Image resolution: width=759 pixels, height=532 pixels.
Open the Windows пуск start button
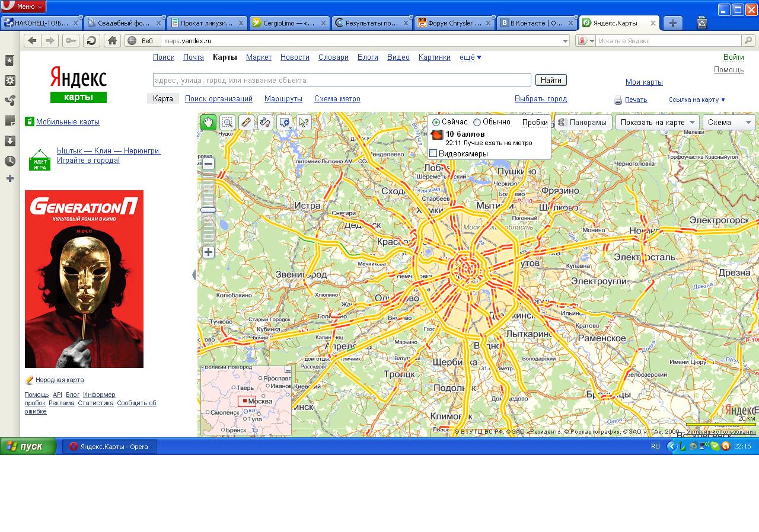pyautogui.click(x=28, y=446)
